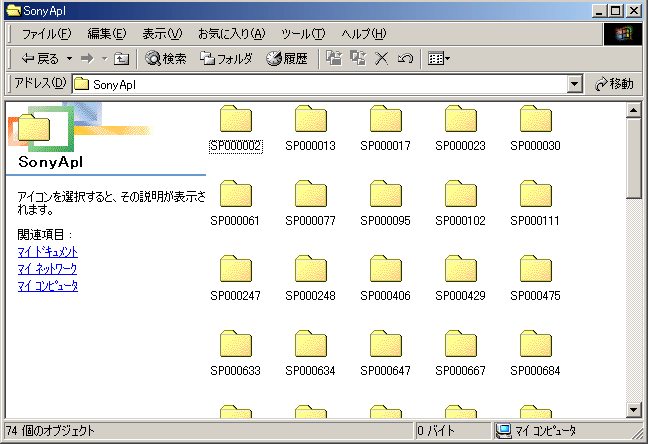
Task: Click the Copy To folder toolbar icon
Action: [358, 58]
